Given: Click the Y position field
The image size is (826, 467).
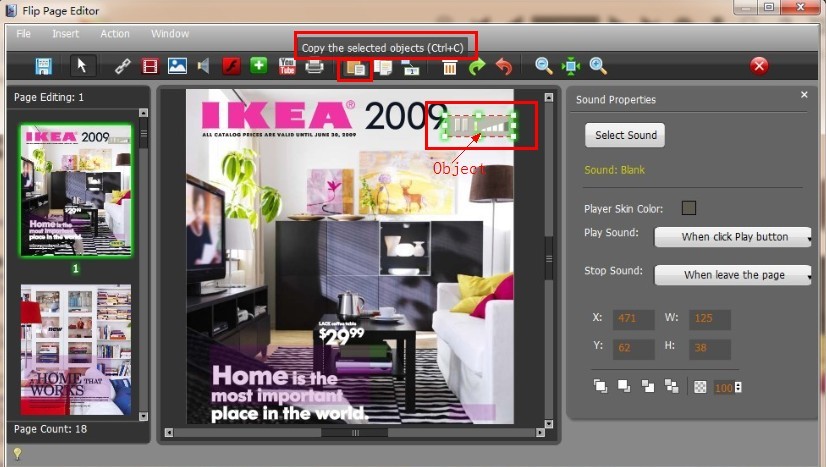Looking at the screenshot, I should [x=633, y=348].
